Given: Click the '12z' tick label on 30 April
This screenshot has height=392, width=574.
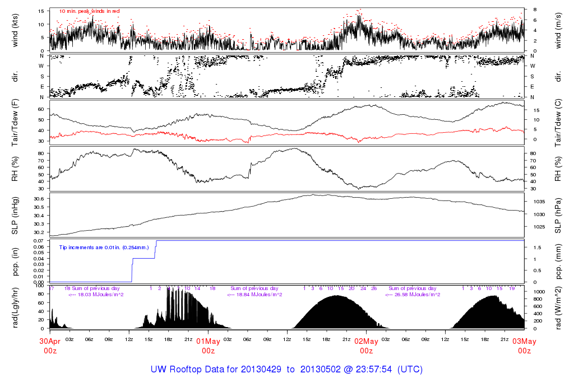Looking at the screenshot, I should coord(129,339).
